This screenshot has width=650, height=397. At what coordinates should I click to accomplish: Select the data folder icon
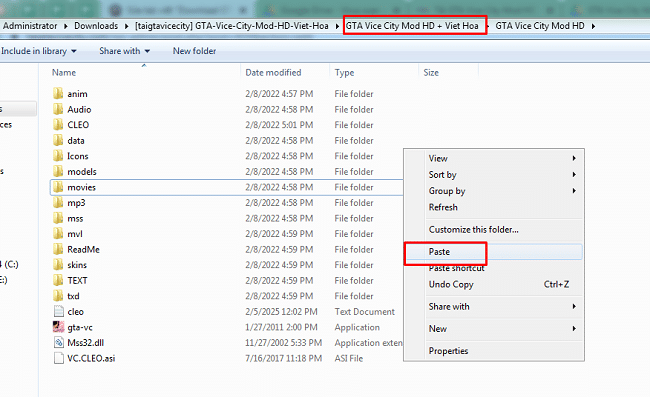tap(58, 140)
